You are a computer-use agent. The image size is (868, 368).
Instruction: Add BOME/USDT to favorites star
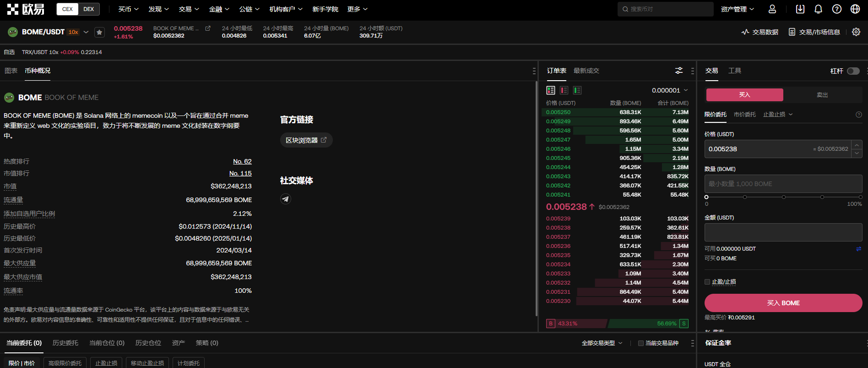pos(99,32)
